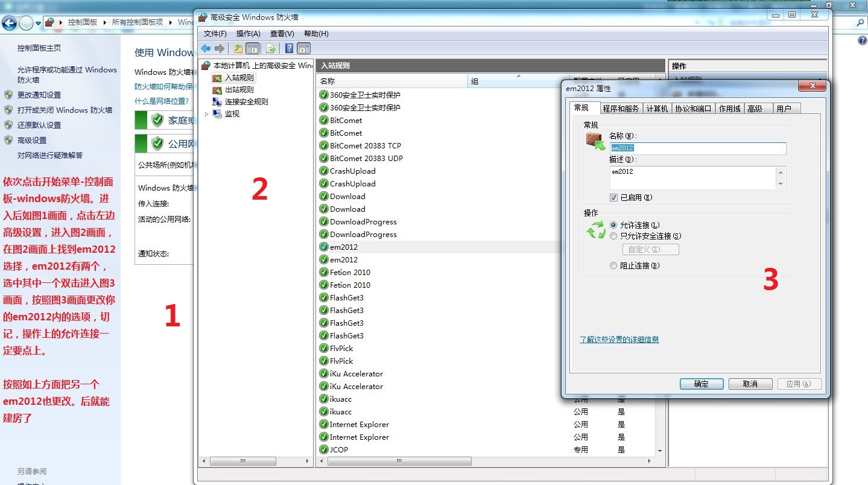This screenshot has height=485, width=868.
Task: Toggle the show/hide console tree icon
Action: pyautogui.click(x=253, y=48)
